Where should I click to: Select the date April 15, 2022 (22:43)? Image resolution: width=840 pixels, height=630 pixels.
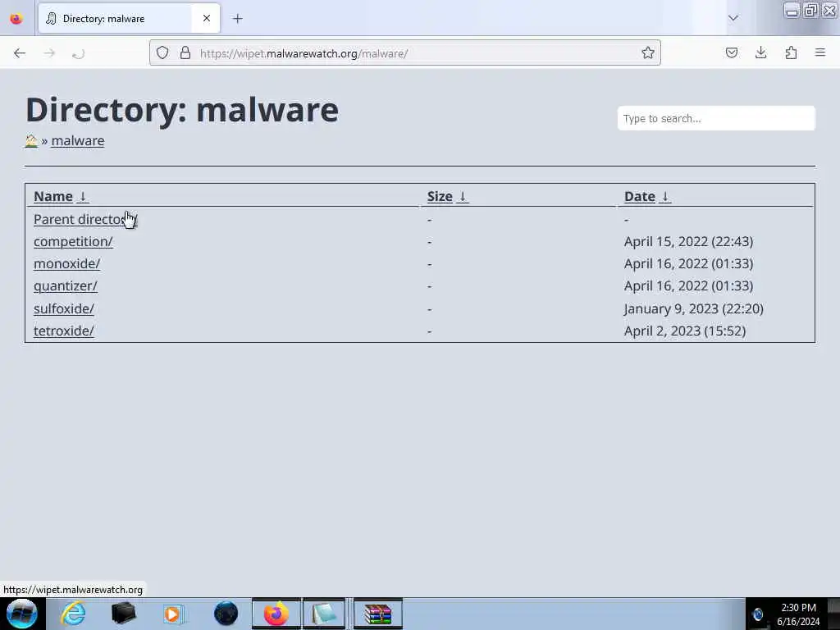tap(688, 242)
